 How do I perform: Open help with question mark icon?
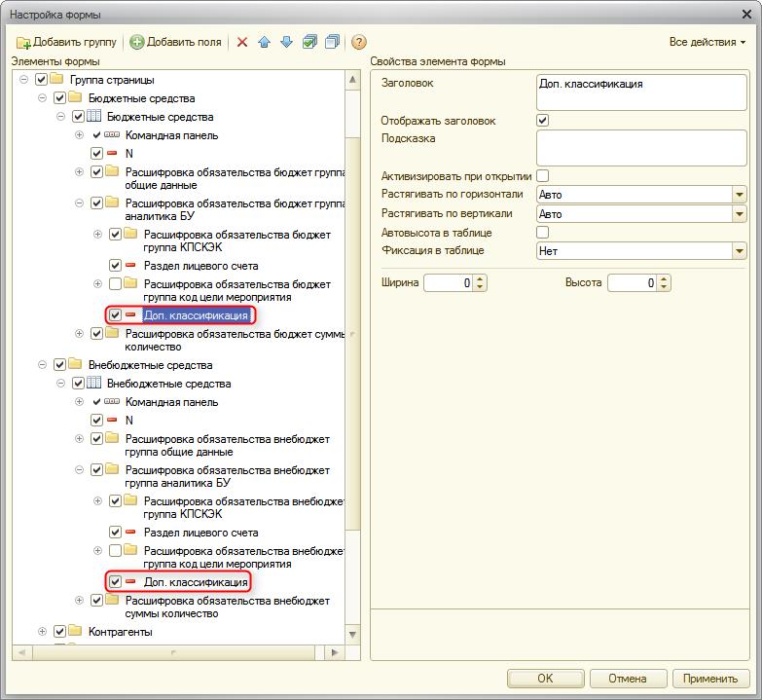click(359, 42)
